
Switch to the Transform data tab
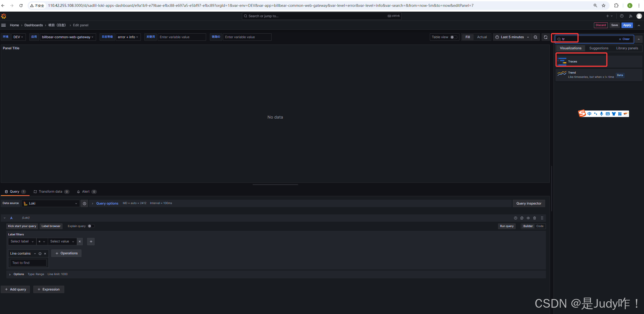[x=51, y=192]
